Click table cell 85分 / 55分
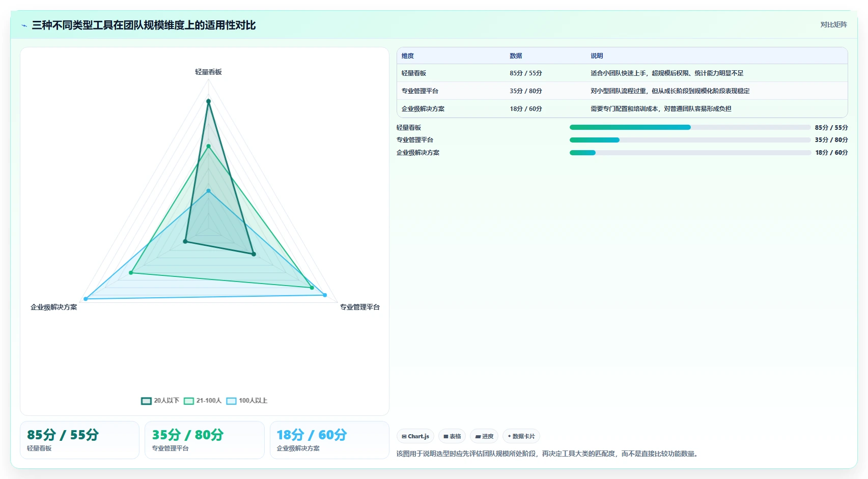This screenshot has height=479, width=868. (526, 73)
